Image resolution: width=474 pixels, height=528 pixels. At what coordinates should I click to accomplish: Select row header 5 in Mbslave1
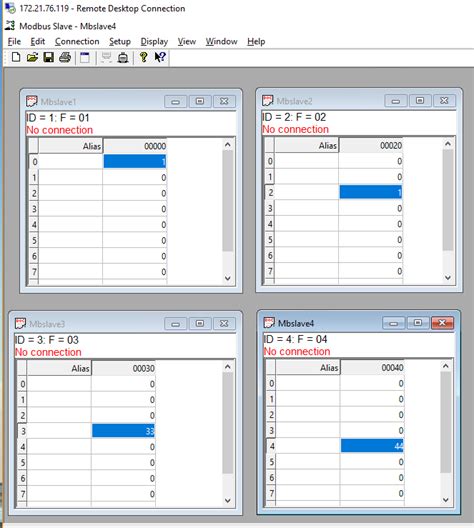(x=34, y=240)
